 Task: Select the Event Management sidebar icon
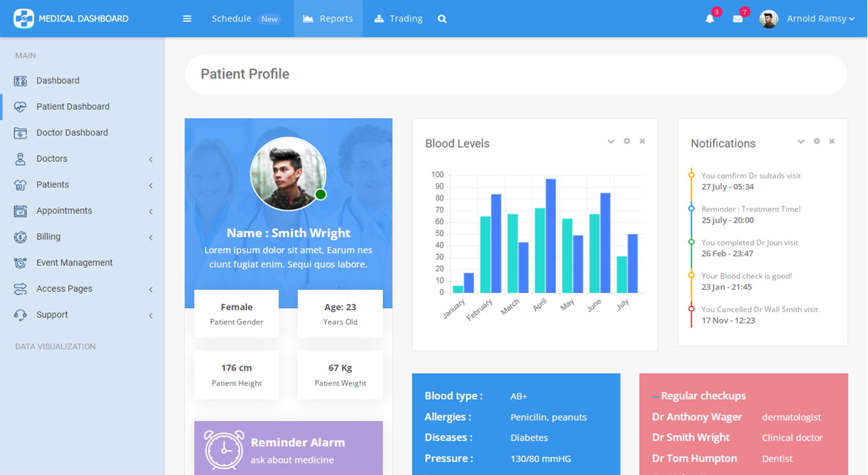[21, 263]
